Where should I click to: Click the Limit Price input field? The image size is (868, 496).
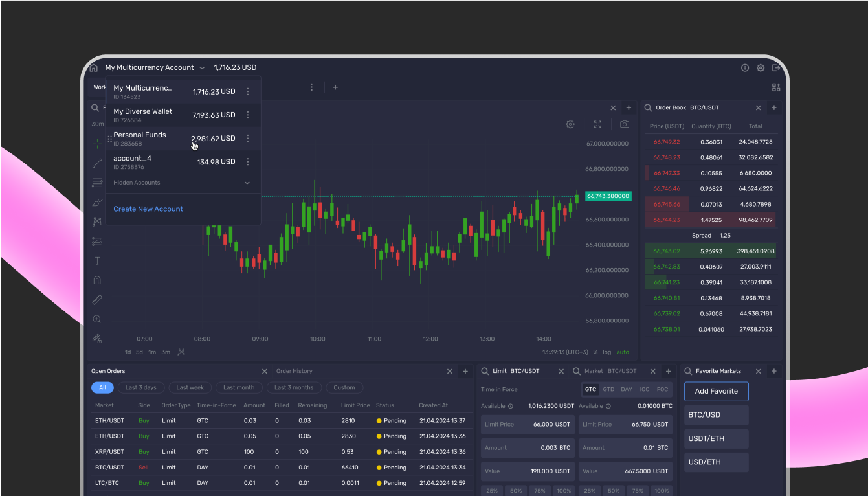pyautogui.click(x=527, y=425)
